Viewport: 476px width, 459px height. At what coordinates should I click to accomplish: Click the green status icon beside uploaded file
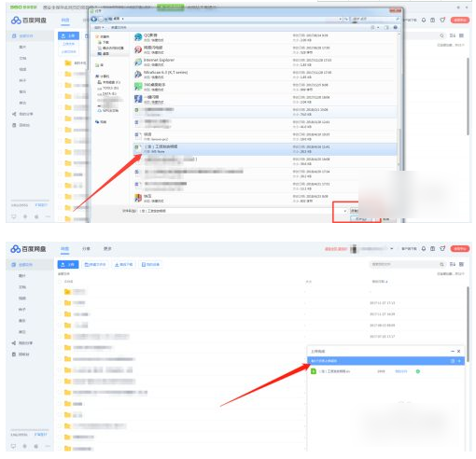click(x=418, y=371)
